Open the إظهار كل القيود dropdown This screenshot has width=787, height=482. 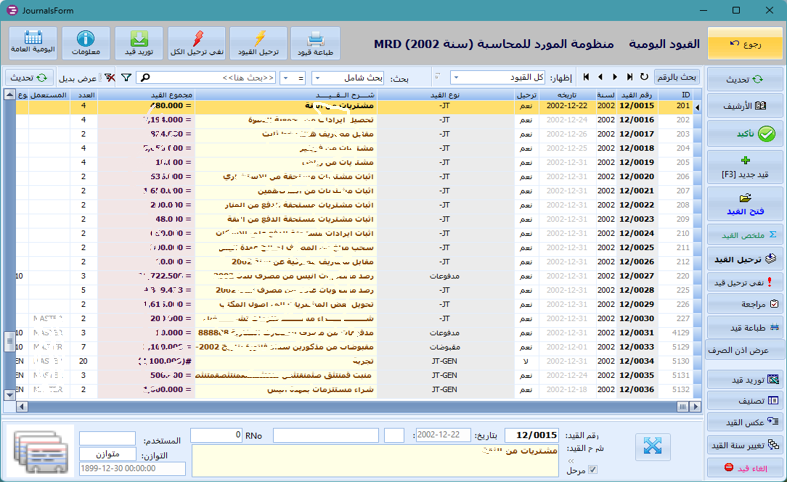(456, 78)
